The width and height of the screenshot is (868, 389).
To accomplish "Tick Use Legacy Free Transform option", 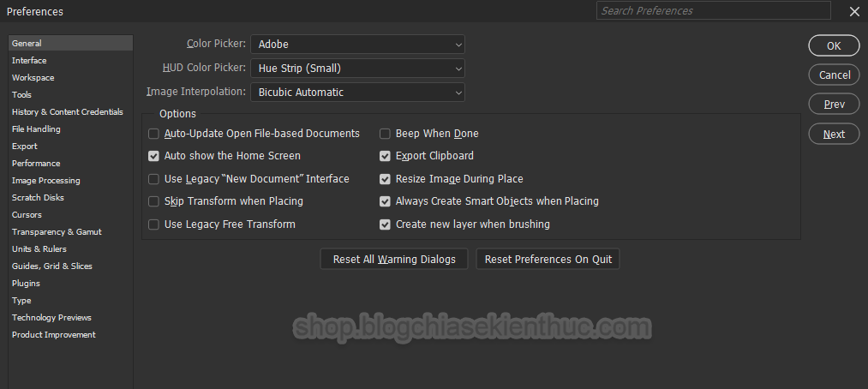I will pos(153,224).
